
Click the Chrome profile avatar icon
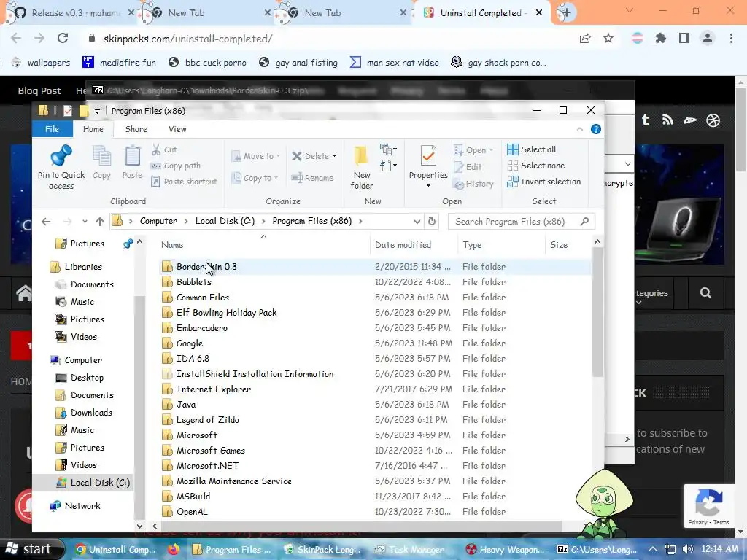708,38
